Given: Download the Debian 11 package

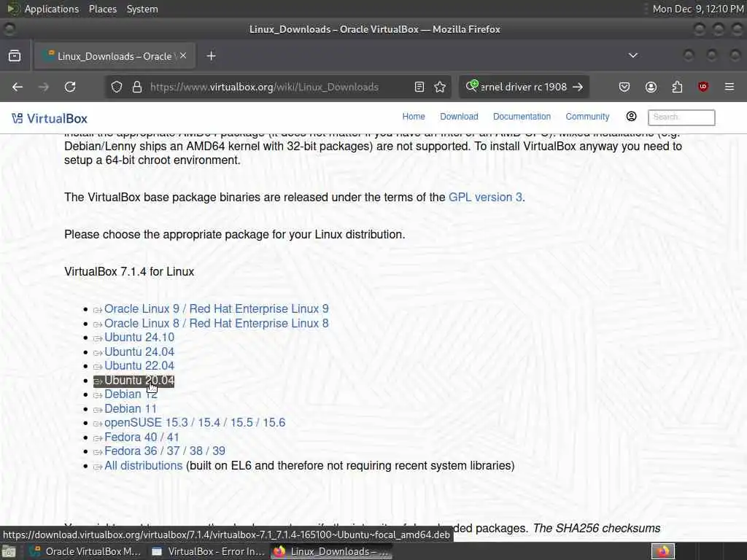Looking at the screenshot, I should (x=130, y=409).
